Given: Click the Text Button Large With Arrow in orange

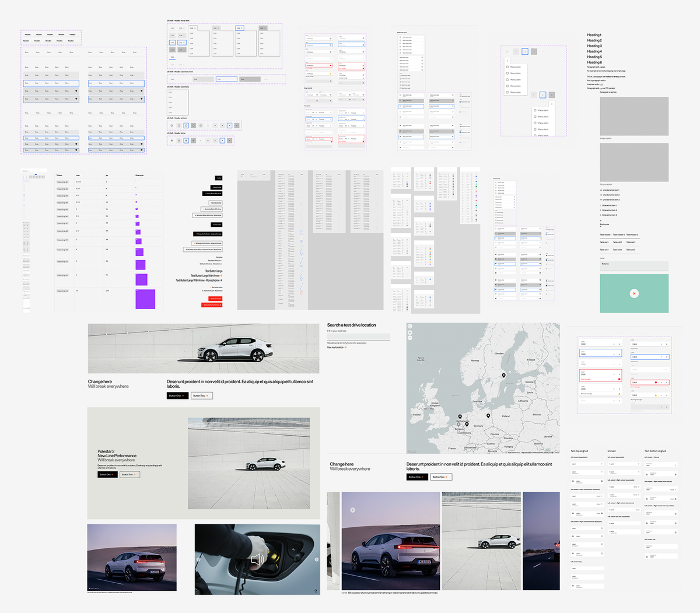Looking at the screenshot, I should click(206, 276).
